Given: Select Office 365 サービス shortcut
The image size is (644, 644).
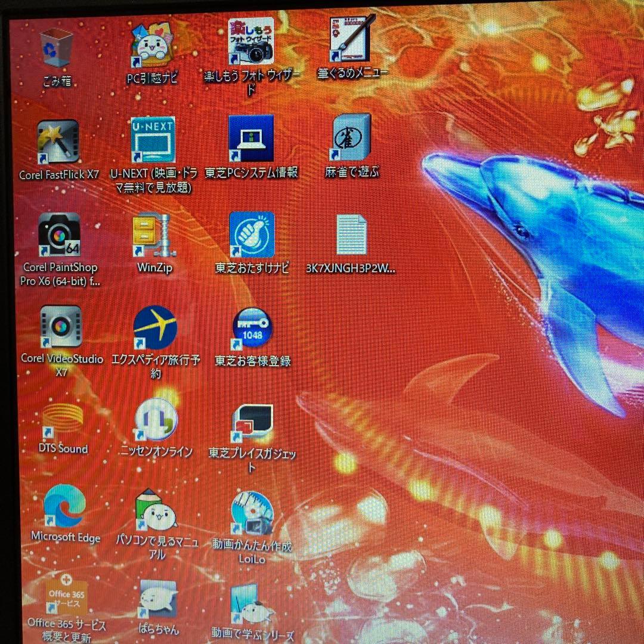Looking at the screenshot, I should (x=66, y=595).
